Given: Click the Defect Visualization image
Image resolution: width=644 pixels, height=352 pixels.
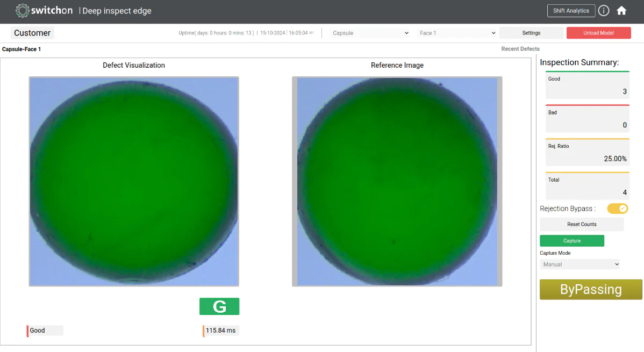Looking at the screenshot, I should [134, 181].
